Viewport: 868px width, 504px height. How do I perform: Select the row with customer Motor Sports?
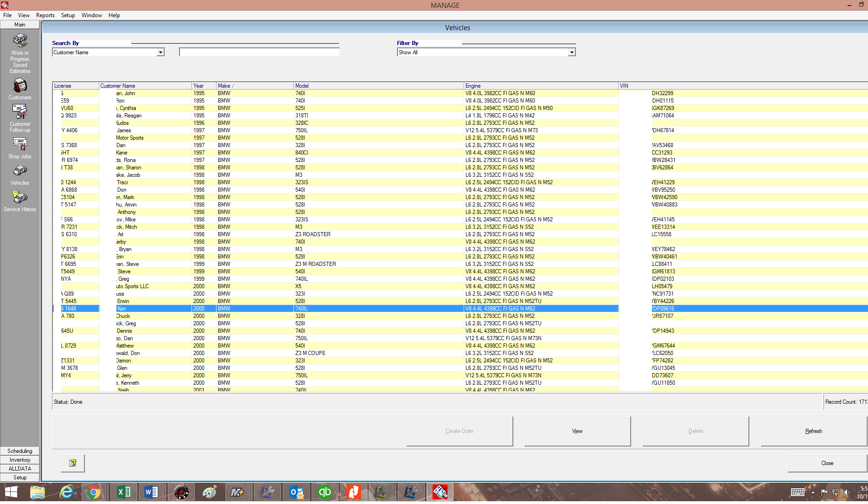point(460,138)
